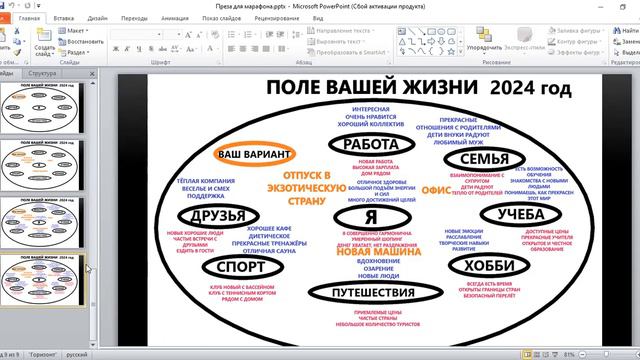Open the font size combo box
The height and width of the screenshot is (360, 640).
[173, 35]
